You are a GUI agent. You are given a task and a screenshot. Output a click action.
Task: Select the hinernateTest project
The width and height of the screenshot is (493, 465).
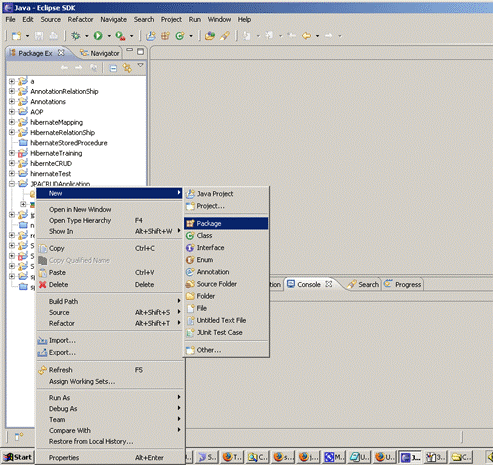pyautogui.click(x=51, y=174)
